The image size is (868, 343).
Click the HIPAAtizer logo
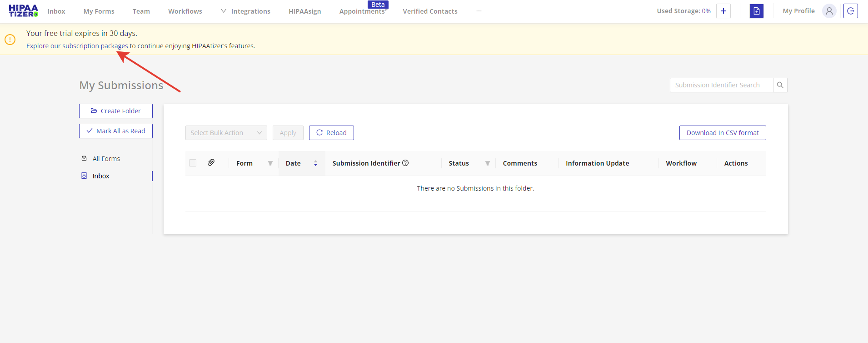23,11
